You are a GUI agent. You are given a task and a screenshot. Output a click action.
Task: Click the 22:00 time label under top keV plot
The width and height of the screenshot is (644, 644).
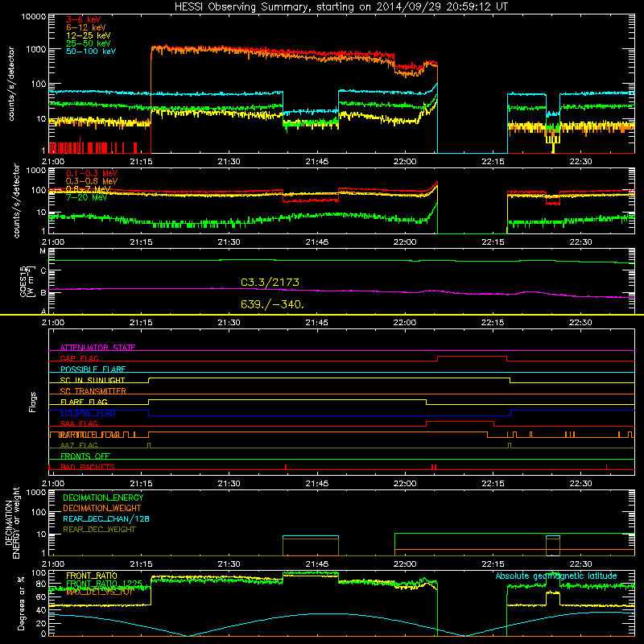coord(405,162)
